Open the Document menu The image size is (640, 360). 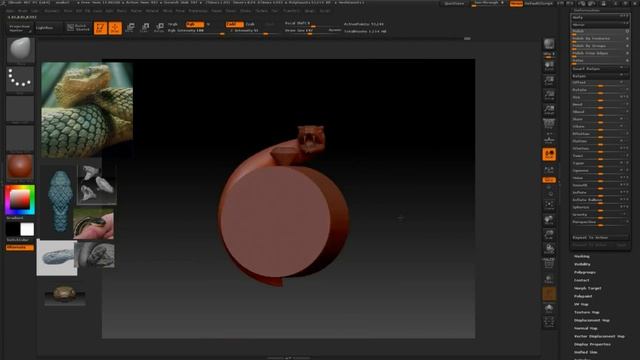click(52, 11)
